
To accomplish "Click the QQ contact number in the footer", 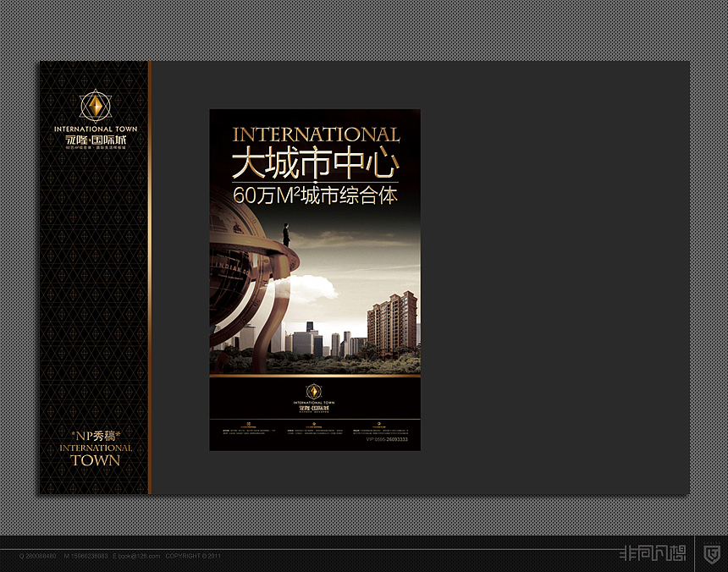I will [x=38, y=556].
